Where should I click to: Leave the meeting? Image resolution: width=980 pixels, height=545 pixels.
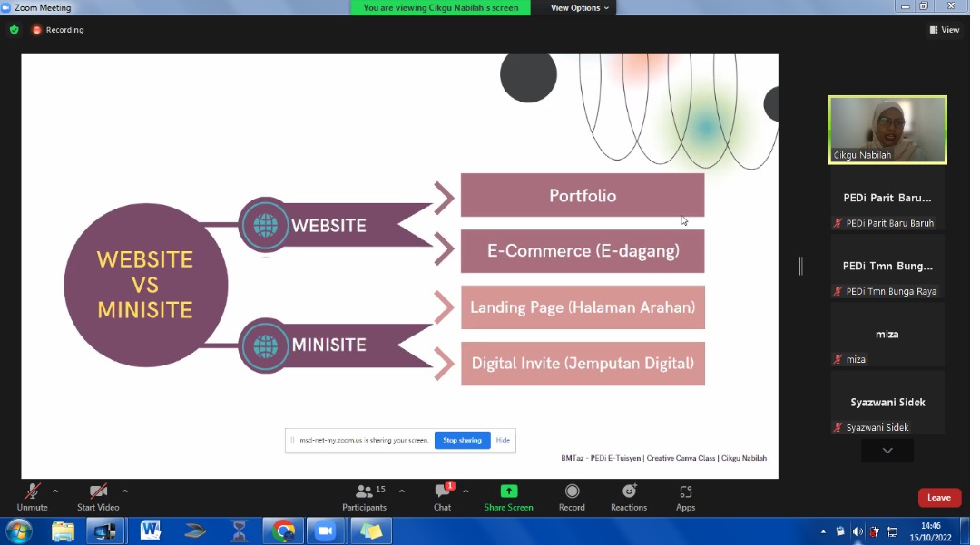[938, 498]
